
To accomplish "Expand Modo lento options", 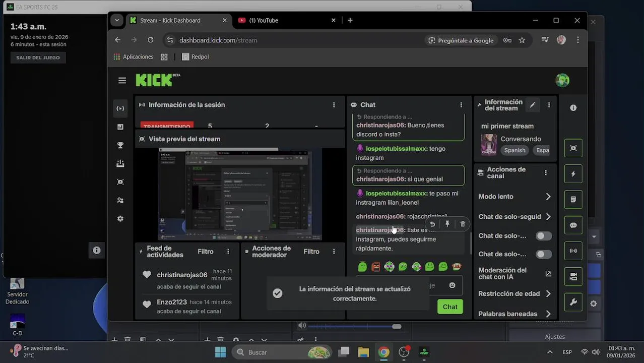I will (x=548, y=197).
